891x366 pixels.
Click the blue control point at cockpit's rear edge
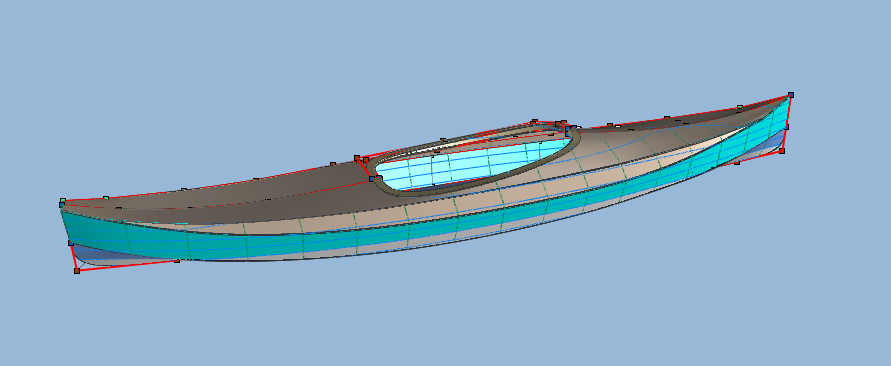tap(372, 178)
